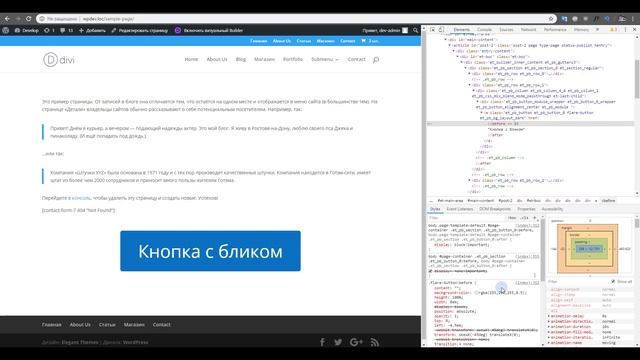This screenshot has height=360, width=640.
Task: Activate the DevTools inspect element picker
Action: [432, 30]
